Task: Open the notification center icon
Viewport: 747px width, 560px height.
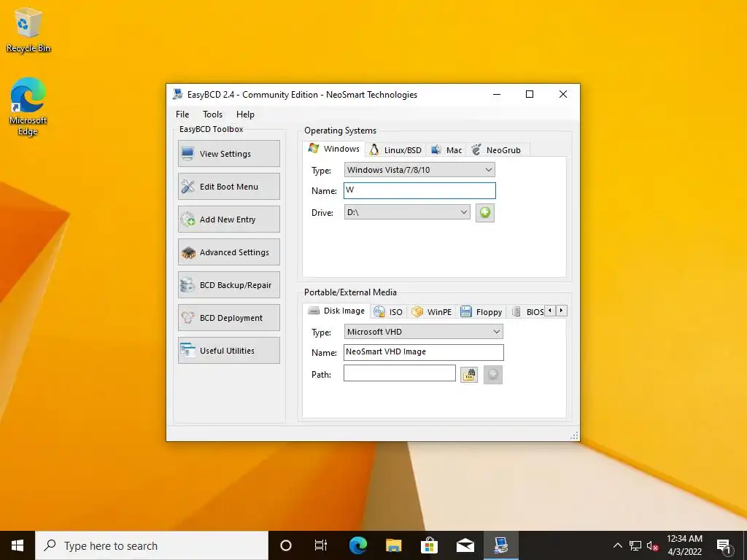Action: click(x=724, y=545)
